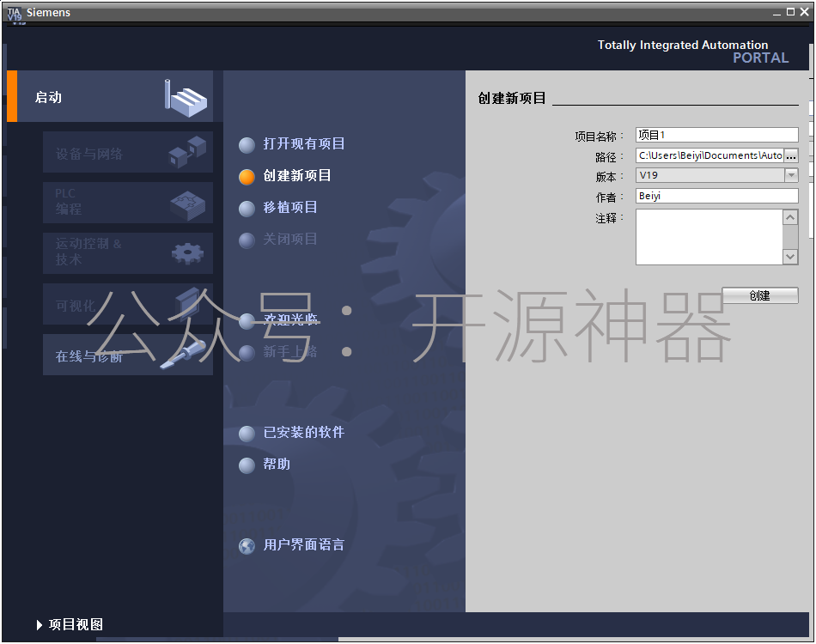Viewport: 816px width, 644px height.
Task: Click the screwdriver icon for 在线与诊断
Action: pyautogui.click(x=182, y=355)
